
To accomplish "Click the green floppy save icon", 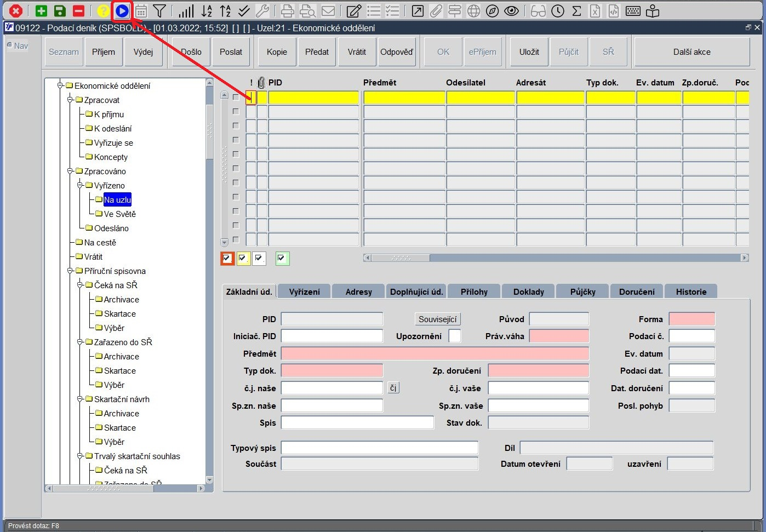I will tap(60, 10).
